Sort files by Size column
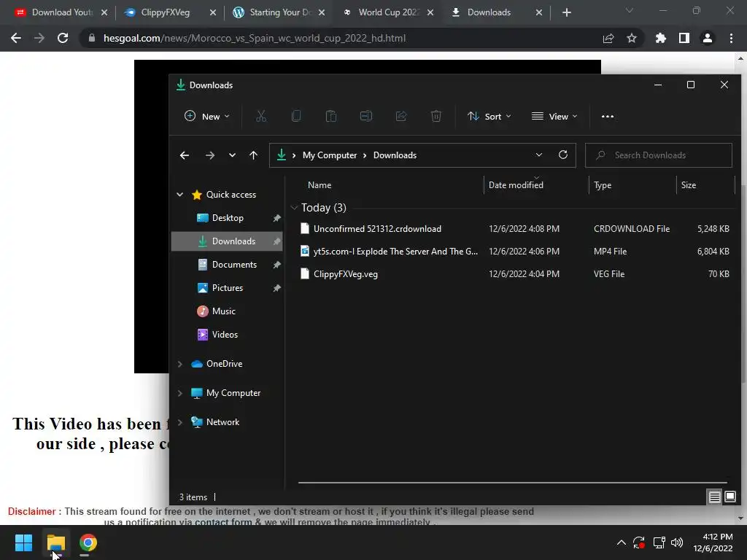747x560 pixels. click(x=689, y=184)
